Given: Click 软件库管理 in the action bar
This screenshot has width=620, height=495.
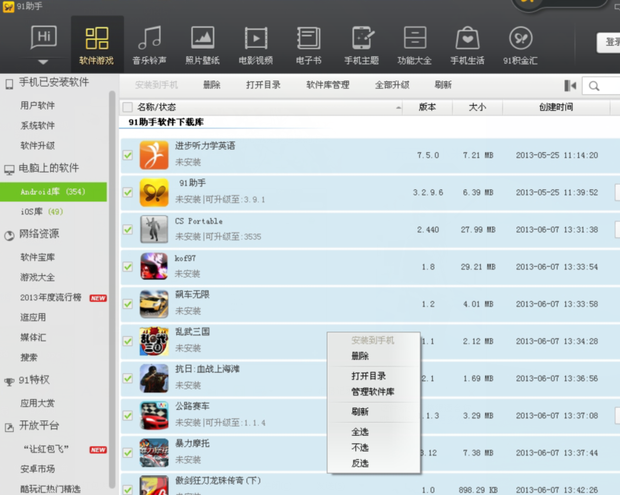Looking at the screenshot, I should [x=328, y=85].
